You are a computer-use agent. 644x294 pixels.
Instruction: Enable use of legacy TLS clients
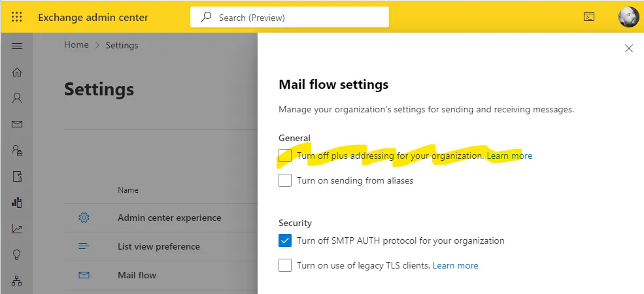(x=285, y=265)
